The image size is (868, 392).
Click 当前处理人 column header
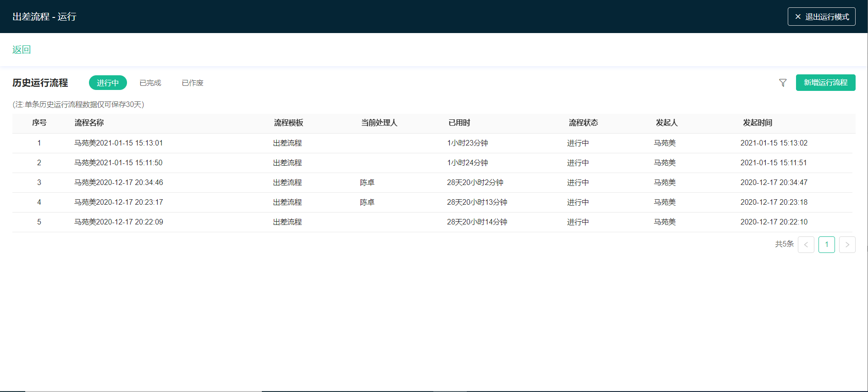(379, 123)
